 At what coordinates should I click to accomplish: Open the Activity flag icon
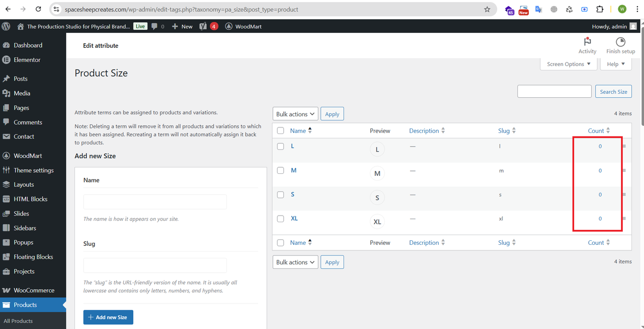(x=587, y=42)
